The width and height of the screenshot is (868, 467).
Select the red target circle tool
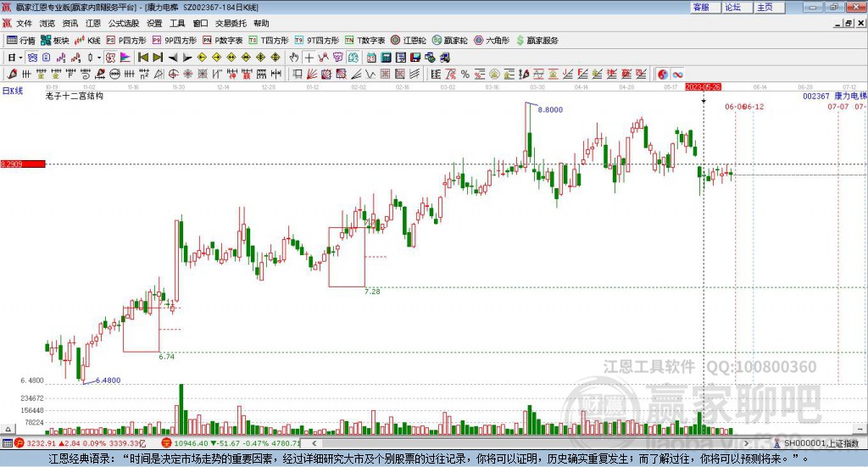pyautogui.click(x=173, y=74)
